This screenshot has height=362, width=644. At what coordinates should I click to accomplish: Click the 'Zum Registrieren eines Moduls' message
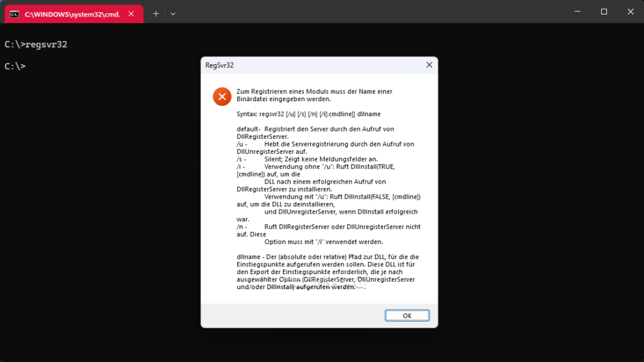pos(314,96)
